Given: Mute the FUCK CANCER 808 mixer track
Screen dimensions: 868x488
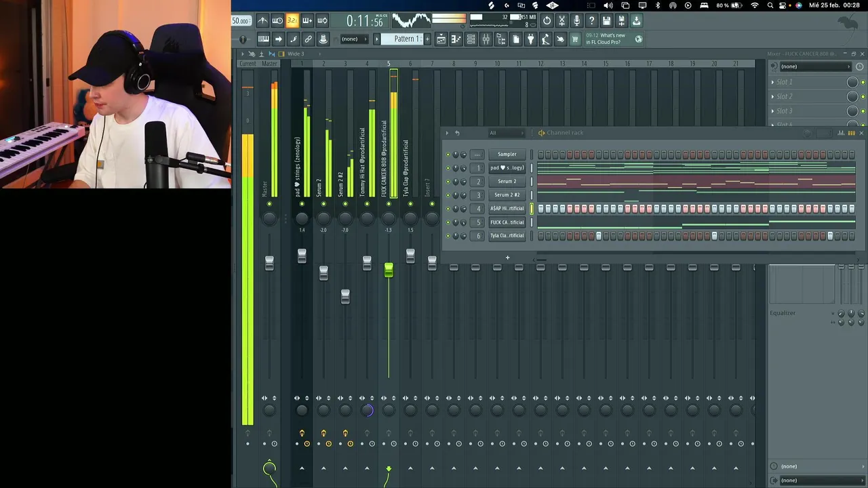Looking at the screenshot, I should pyautogui.click(x=389, y=204).
